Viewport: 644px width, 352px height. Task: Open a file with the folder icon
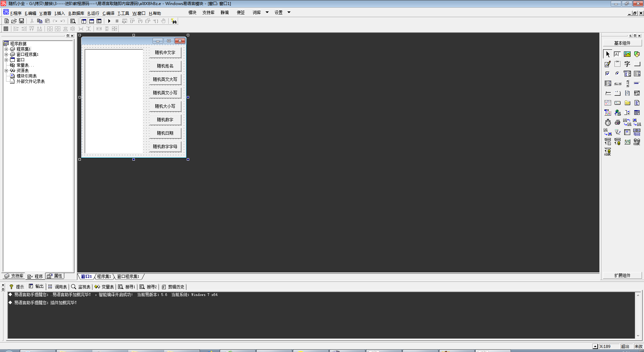[14, 21]
